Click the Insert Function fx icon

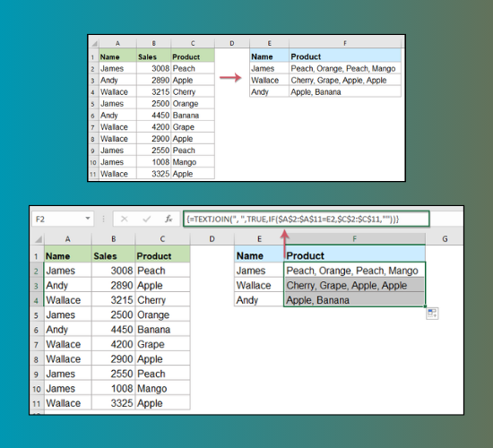coord(169,219)
